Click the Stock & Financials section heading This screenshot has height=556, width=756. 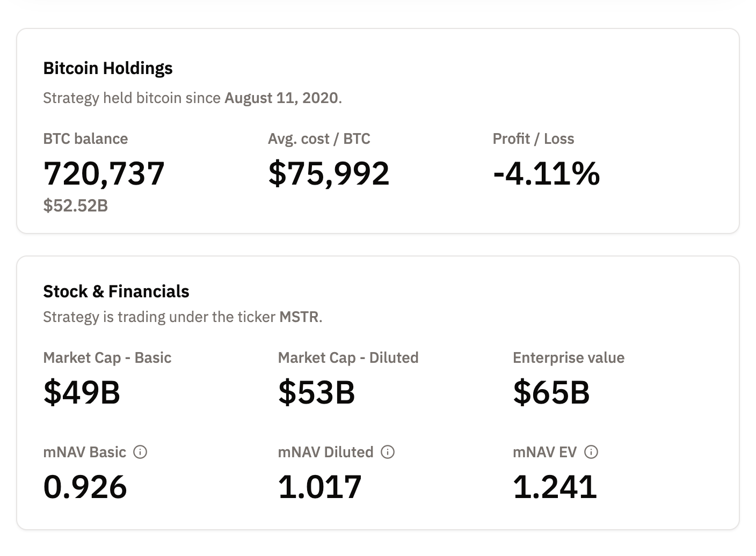(x=116, y=291)
